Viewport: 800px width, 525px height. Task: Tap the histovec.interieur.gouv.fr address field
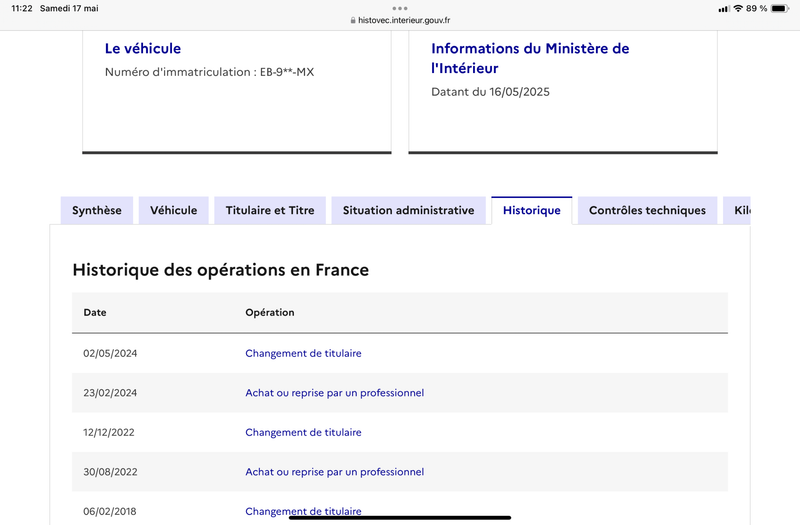(x=405, y=20)
